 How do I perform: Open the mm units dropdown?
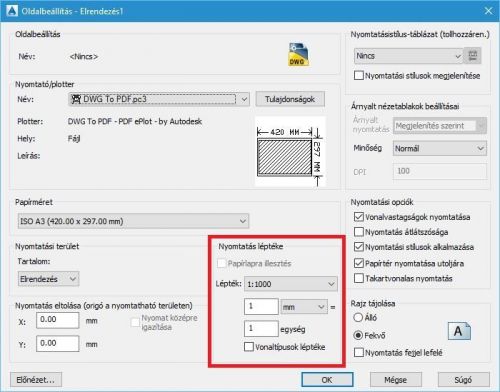304,307
